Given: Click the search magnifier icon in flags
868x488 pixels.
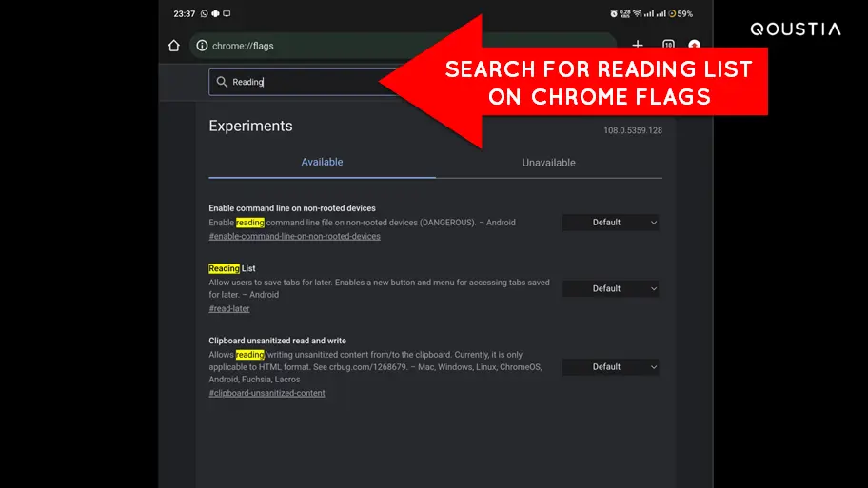Looking at the screenshot, I should point(222,82).
